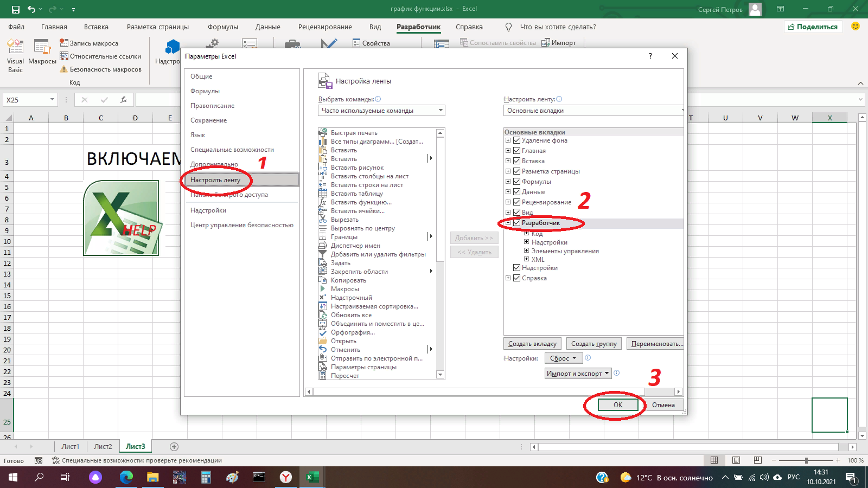Open Microsoft Edge from the taskbar

click(126, 477)
